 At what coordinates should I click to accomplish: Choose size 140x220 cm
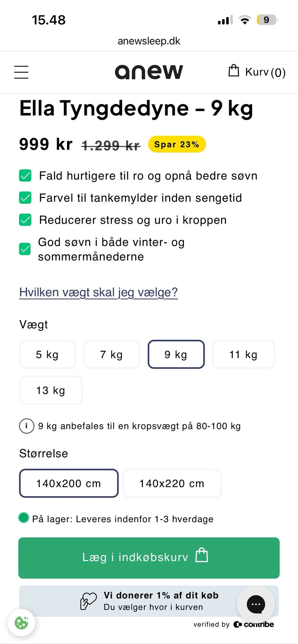click(172, 483)
